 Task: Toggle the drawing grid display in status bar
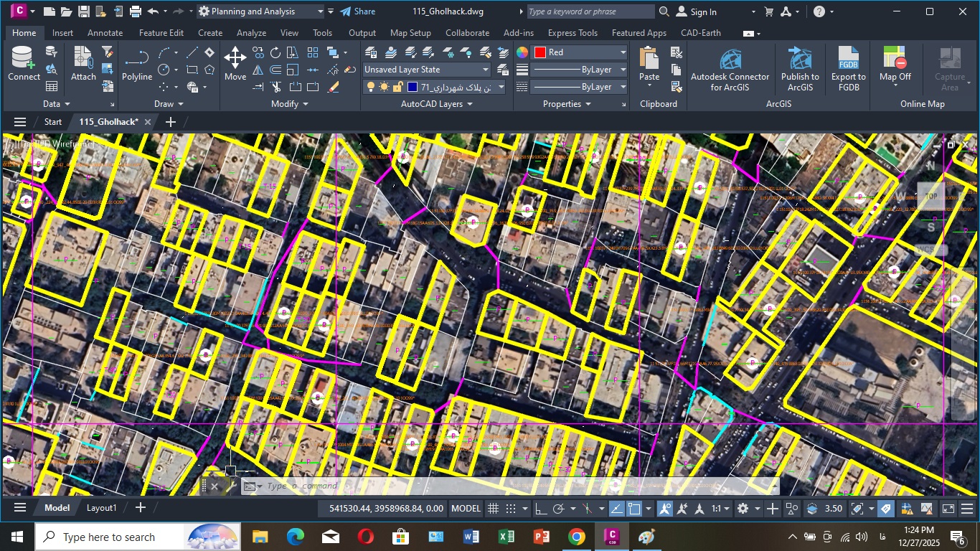(494, 509)
